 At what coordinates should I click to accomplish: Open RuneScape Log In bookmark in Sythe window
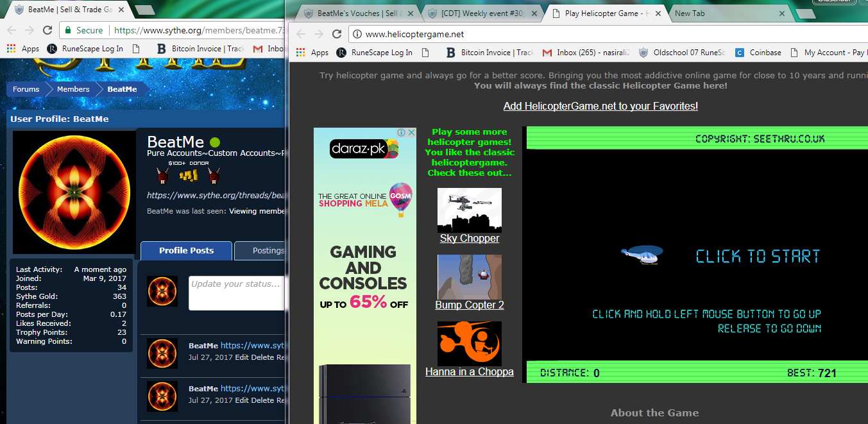(x=86, y=49)
